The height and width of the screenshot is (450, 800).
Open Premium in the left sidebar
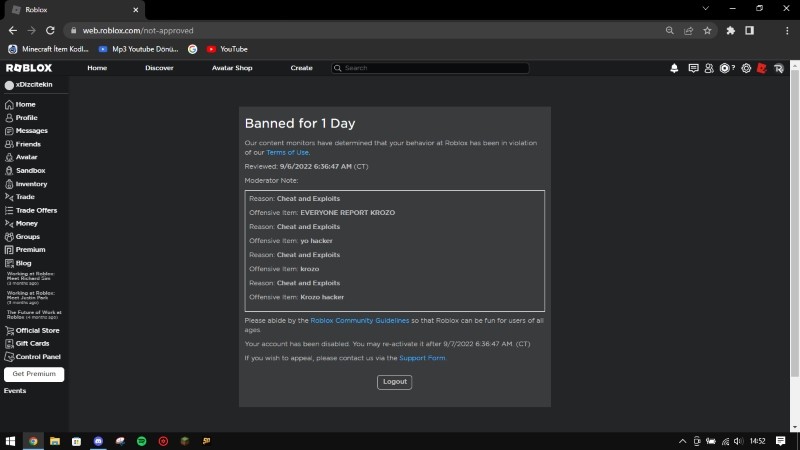coord(25,250)
